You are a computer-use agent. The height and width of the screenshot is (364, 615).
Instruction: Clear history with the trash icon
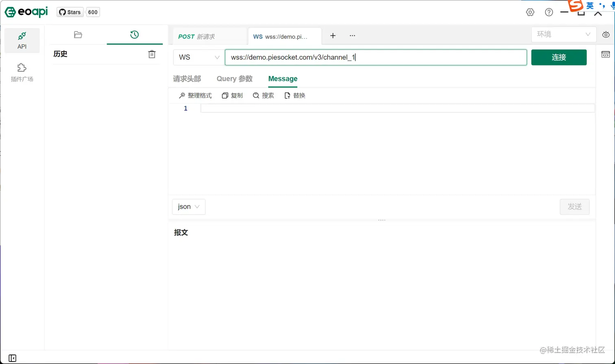point(152,54)
